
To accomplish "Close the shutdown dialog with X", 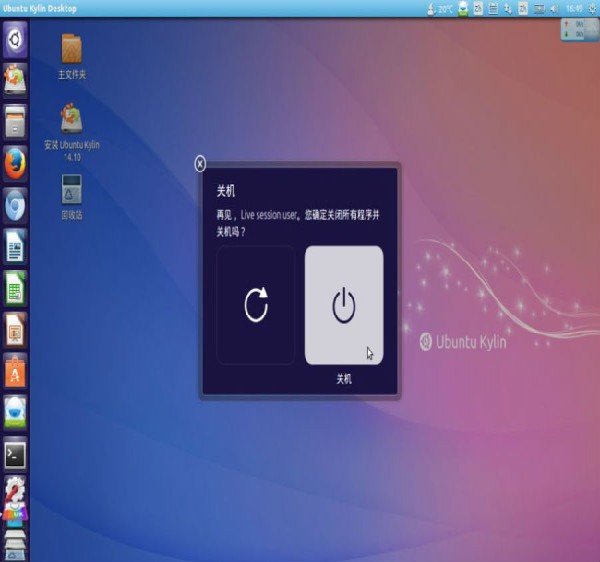I will coord(200,164).
